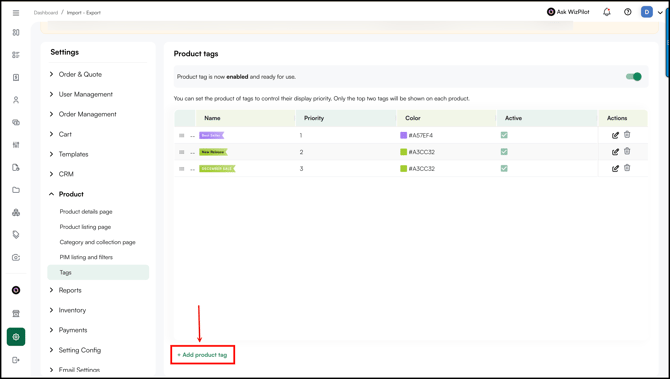
Task: Click the New Release tag badge
Action: click(213, 152)
